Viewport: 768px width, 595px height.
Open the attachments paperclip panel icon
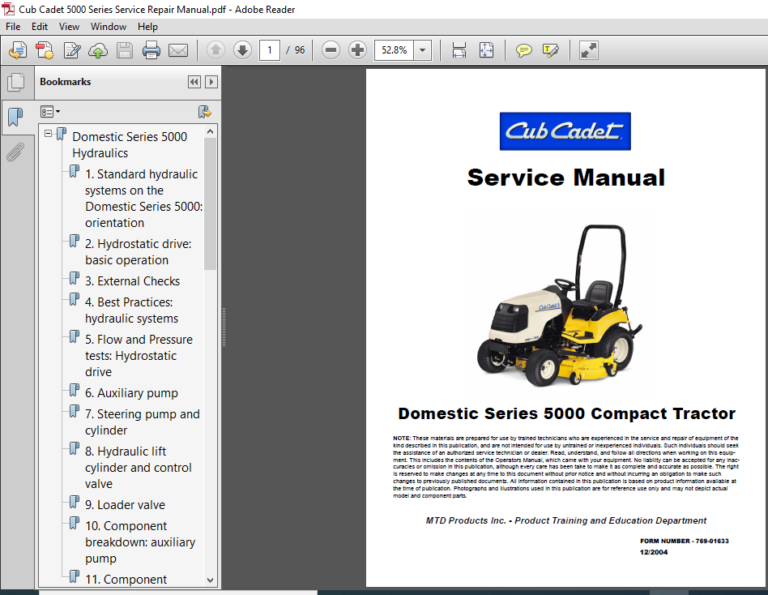pyautogui.click(x=16, y=152)
